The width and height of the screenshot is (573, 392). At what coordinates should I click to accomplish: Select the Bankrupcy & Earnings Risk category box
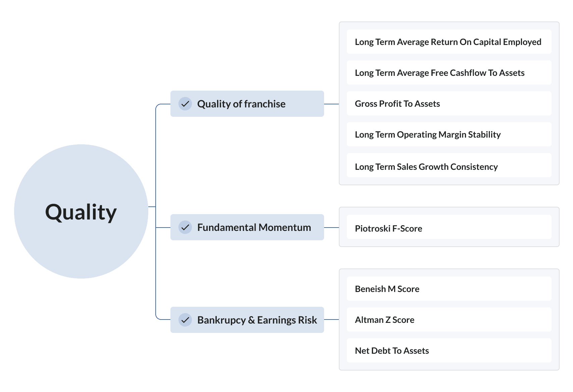pyautogui.click(x=247, y=320)
